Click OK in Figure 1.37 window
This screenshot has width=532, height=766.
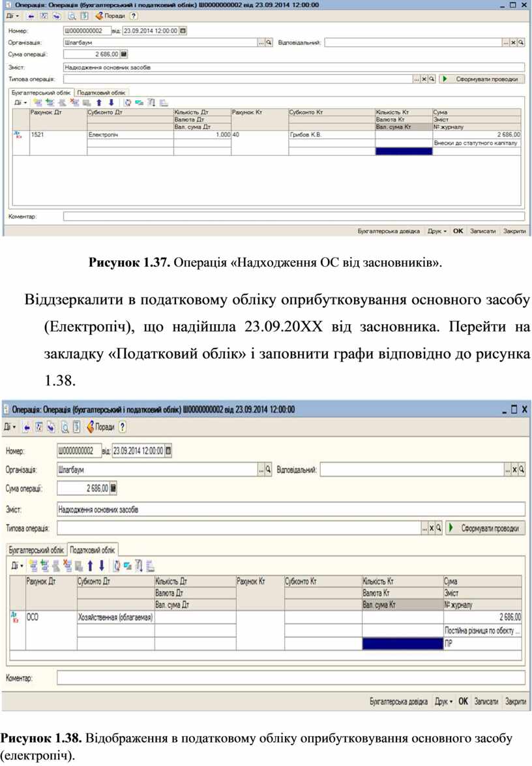[458, 231]
